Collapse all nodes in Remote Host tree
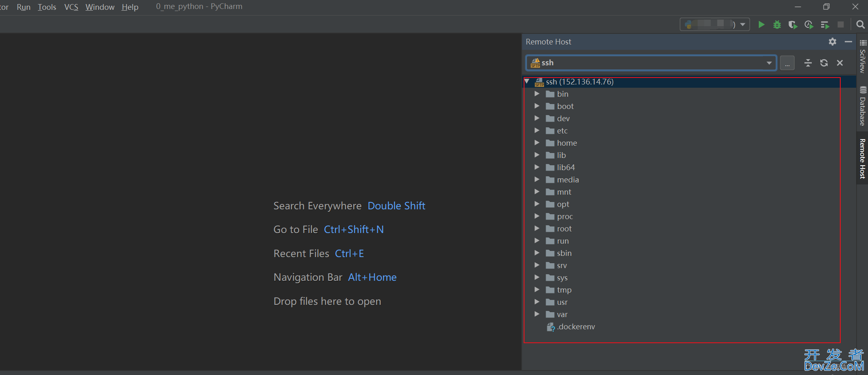The image size is (868, 375). tap(808, 63)
